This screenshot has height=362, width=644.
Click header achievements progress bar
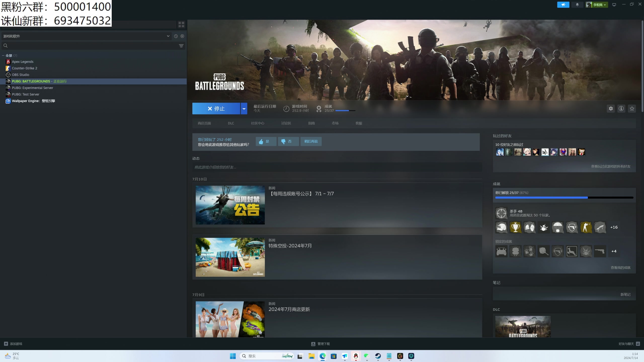[x=345, y=111]
